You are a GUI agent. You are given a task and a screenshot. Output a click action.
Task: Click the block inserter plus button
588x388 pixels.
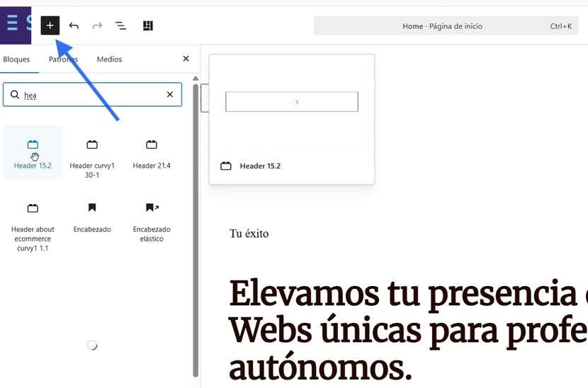(x=50, y=25)
